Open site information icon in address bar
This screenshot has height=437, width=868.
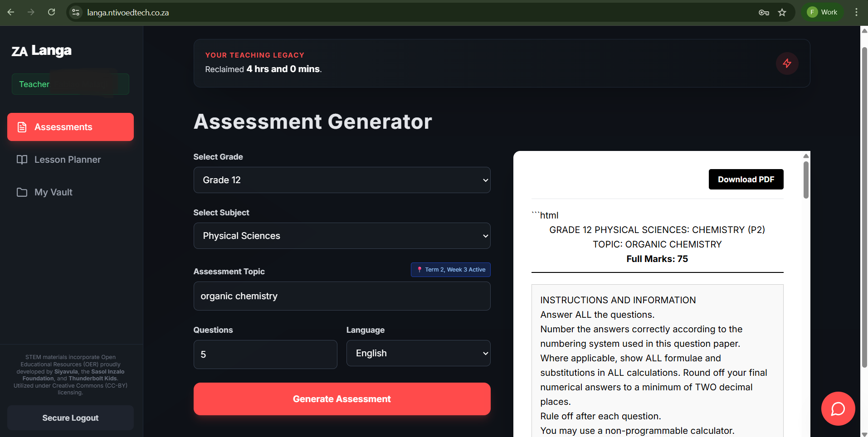pyautogui.click(x=76, y=12)
